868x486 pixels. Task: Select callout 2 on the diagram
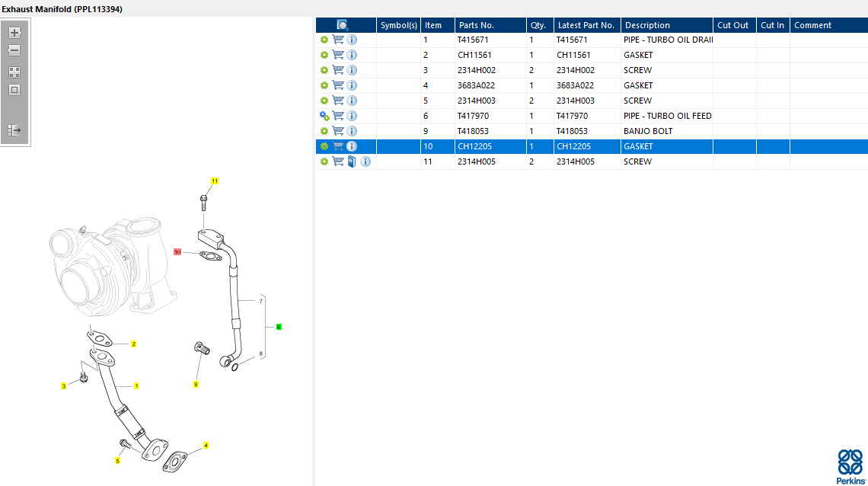pyautogui.click(x=133, y=344)
